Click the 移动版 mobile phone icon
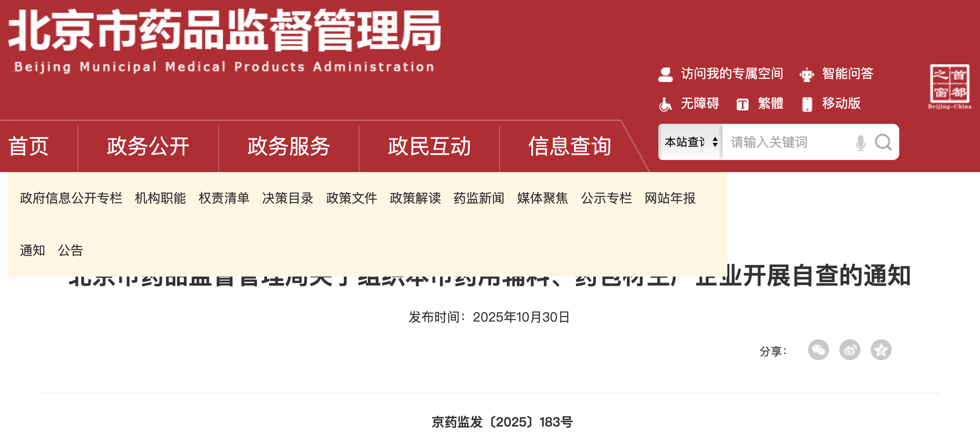 pyautogui.click(x=807, y=104)
